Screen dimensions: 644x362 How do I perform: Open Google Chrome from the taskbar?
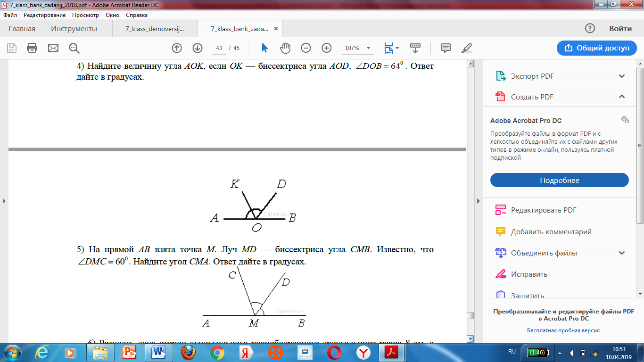click(x=217, y=352)
